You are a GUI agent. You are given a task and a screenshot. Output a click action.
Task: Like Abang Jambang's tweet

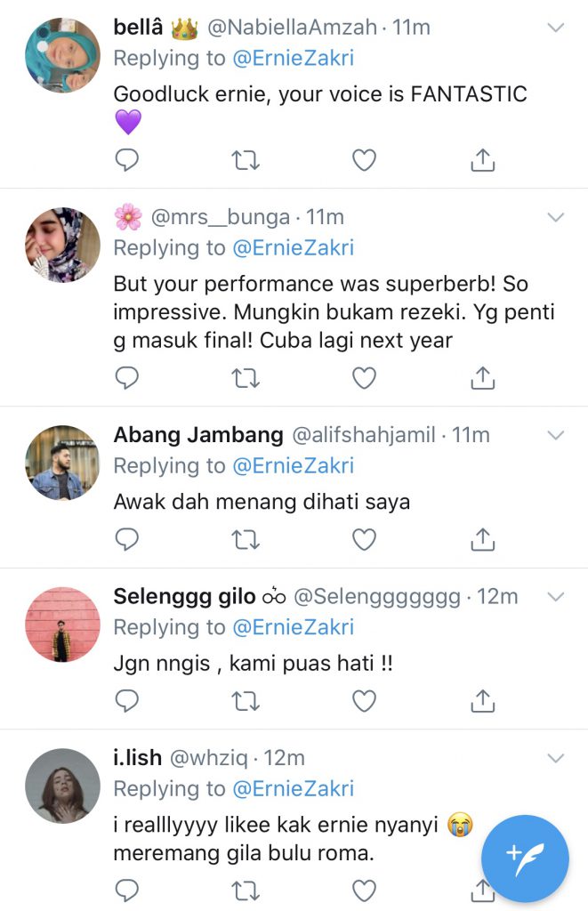tap(364, 539)
